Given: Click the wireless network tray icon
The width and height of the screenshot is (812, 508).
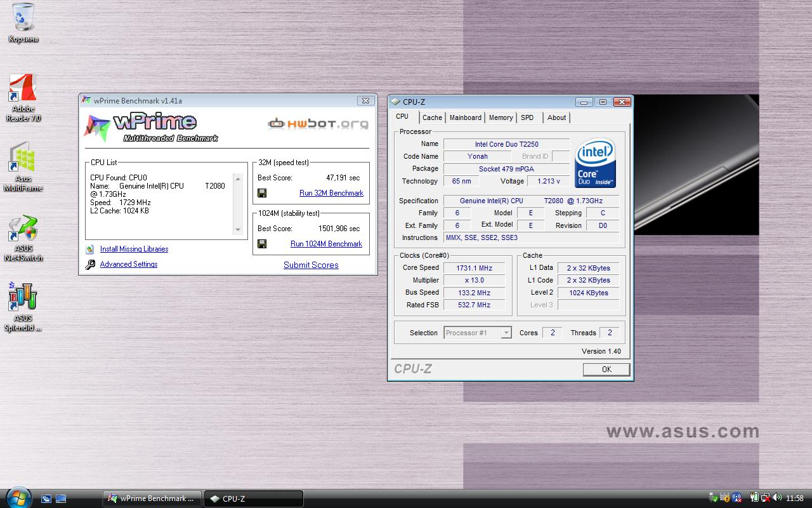Looking at the screenshot, I should (x=737, y=498).
